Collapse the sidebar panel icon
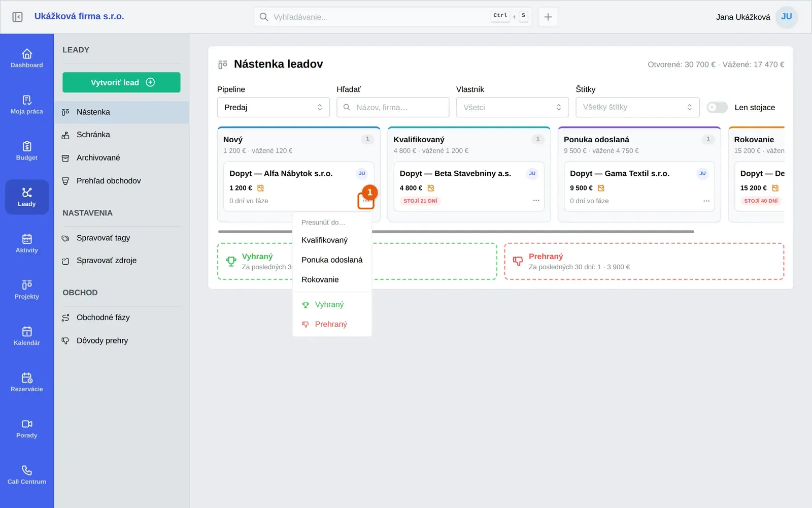This screenshot has width=812, height=508. pyautogui.click(x=17, y=17)
